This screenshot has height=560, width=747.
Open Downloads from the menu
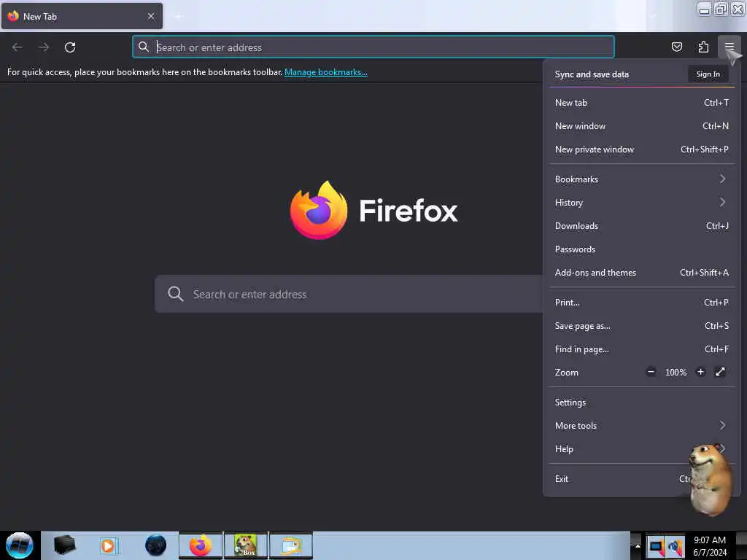pos(642,226)
